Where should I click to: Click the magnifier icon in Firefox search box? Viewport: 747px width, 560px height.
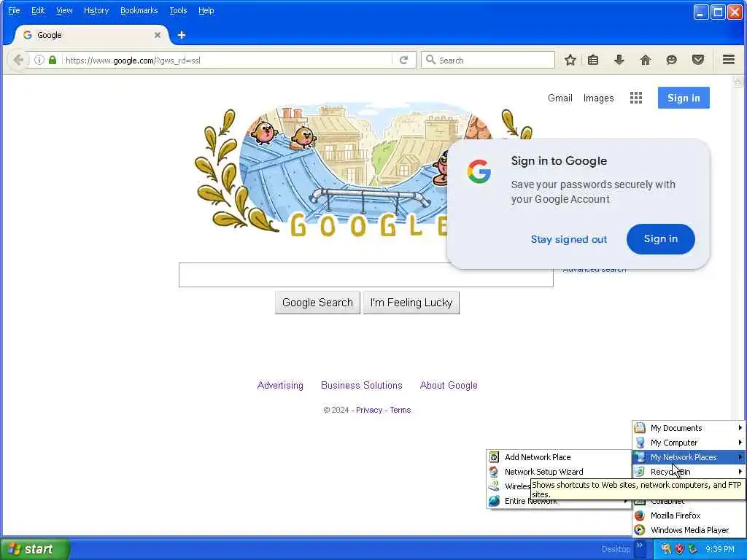[430, 60]
